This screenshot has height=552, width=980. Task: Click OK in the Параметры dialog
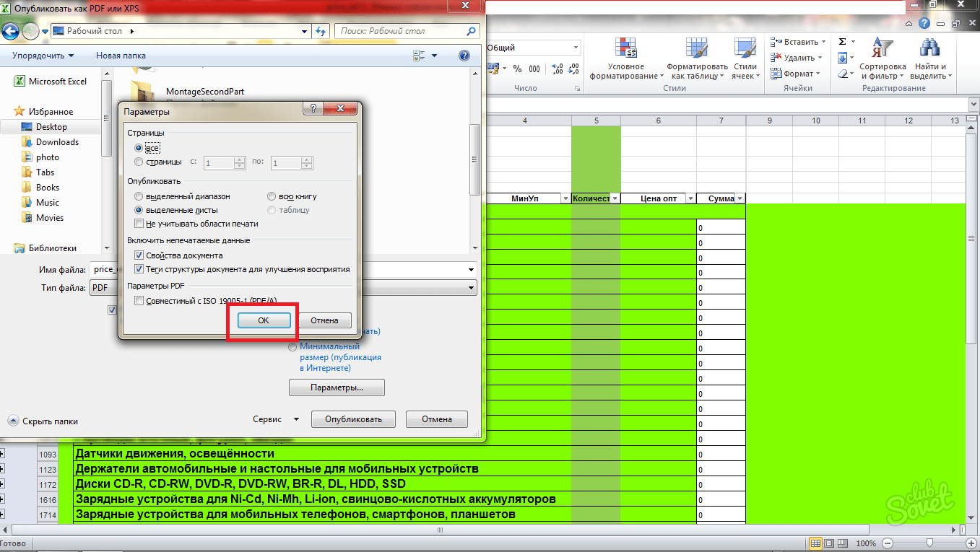pos(264,320)
